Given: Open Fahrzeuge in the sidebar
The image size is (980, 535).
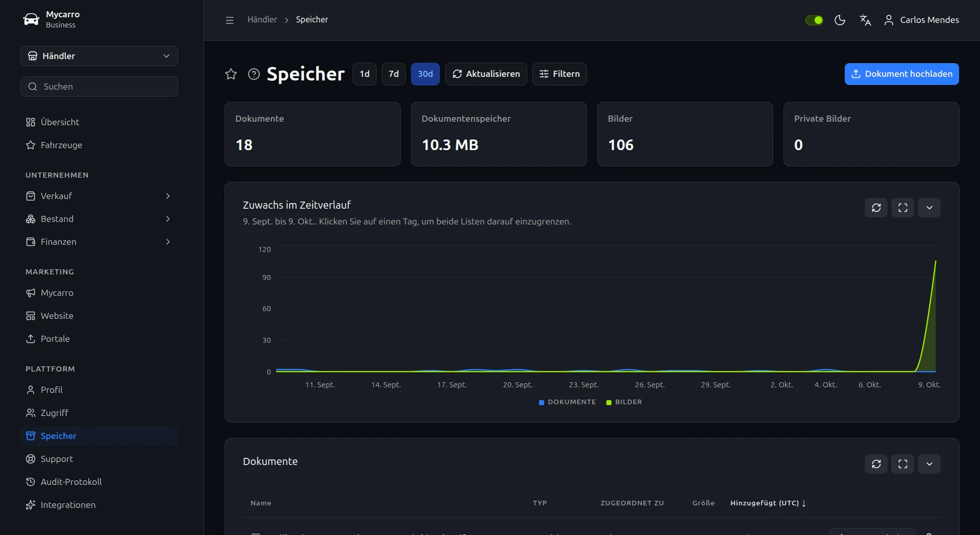Looking at the screenshot, I should [99, 145].
